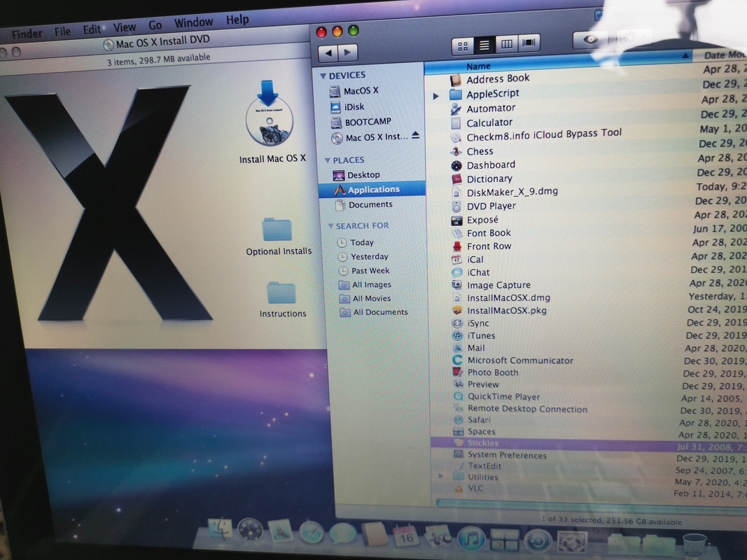Viewport: 747px width, 560px height.
Task: Switch to icon view
Action: 462,45
